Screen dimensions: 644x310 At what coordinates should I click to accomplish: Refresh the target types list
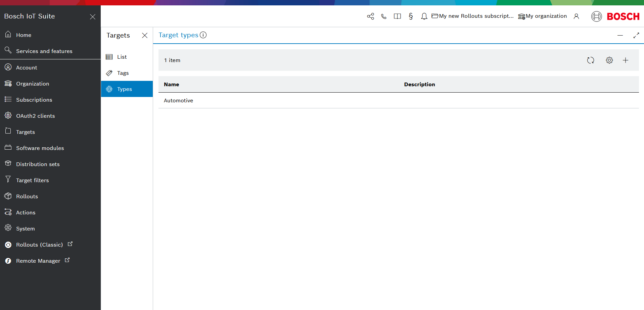(590, 60)
